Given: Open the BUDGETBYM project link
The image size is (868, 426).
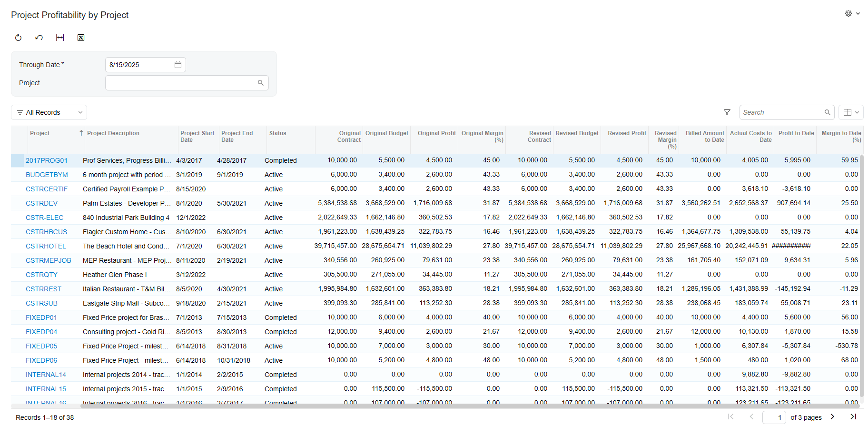Looking at the screenshot, I should [x=47, y=175].
